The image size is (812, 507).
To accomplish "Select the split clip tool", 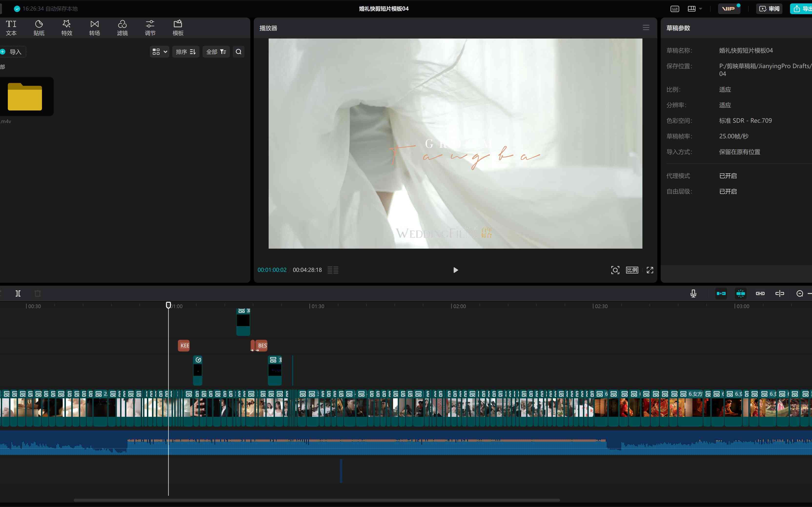I will coord(18,293).
